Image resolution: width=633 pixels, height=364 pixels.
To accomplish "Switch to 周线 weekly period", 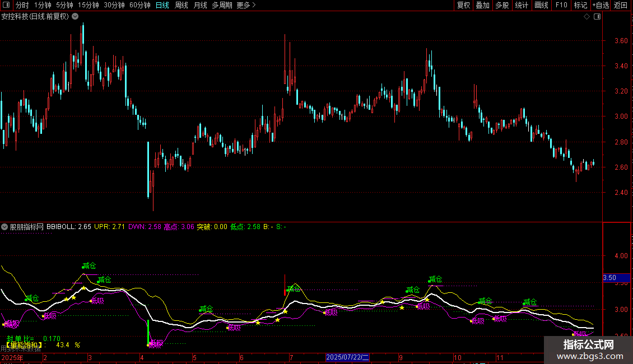I will (181, 6).
